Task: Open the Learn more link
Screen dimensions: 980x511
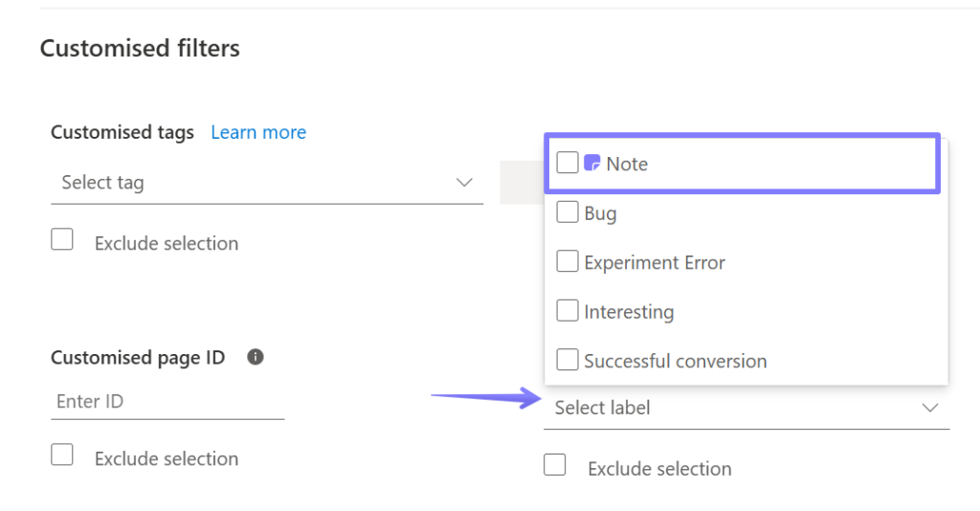Action: coord(258,132)
